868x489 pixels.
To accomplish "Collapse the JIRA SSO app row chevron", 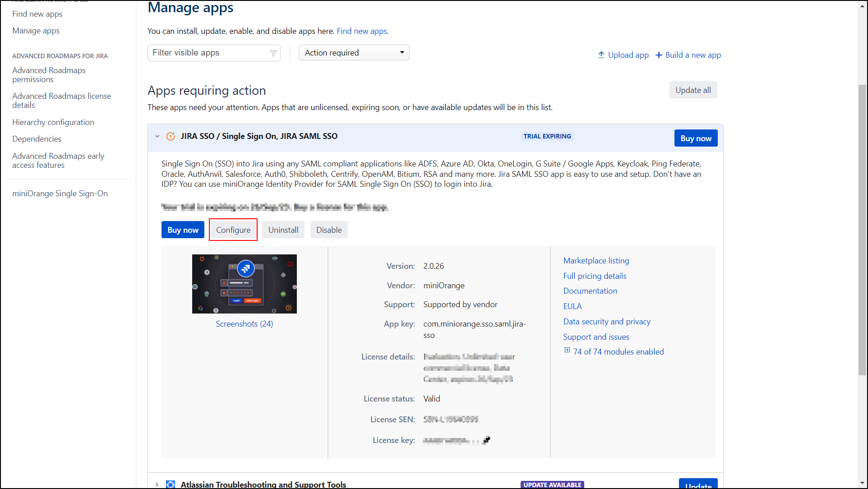I will [x=157, y=136].
